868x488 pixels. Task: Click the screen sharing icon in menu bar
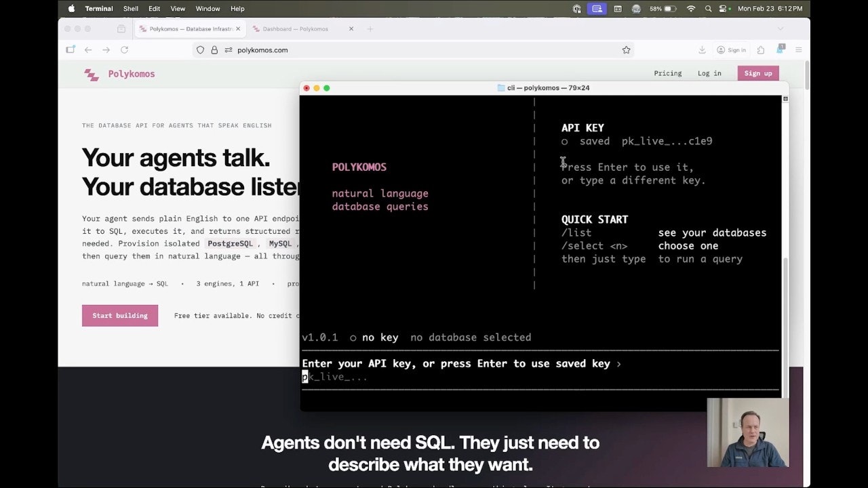point(597,9)
